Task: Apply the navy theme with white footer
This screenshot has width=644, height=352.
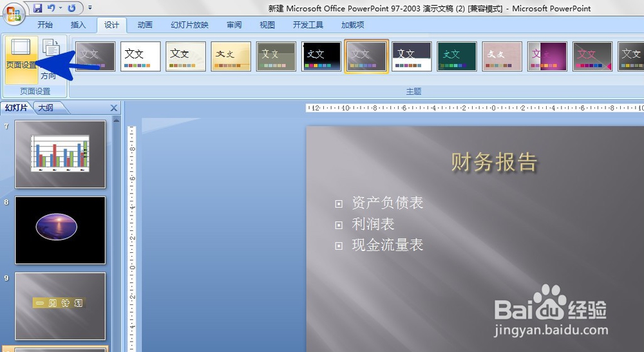Action: pyautogui.click(x=412, y=56)
